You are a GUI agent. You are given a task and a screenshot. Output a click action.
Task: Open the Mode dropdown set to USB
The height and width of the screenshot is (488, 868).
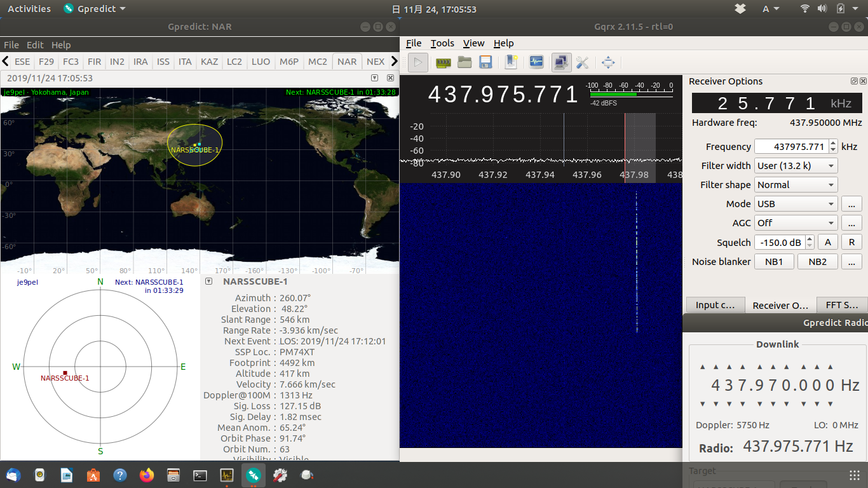pyautogui.click(x=796, y=204)
